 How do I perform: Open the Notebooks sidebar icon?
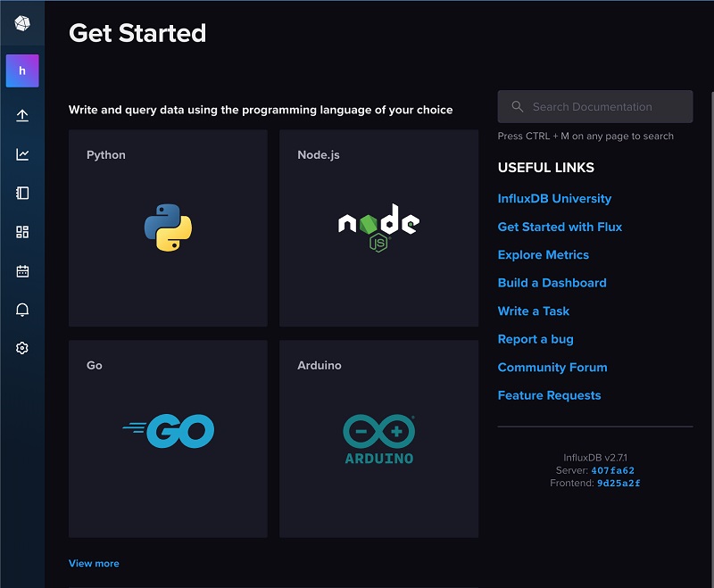coord(21,193)
